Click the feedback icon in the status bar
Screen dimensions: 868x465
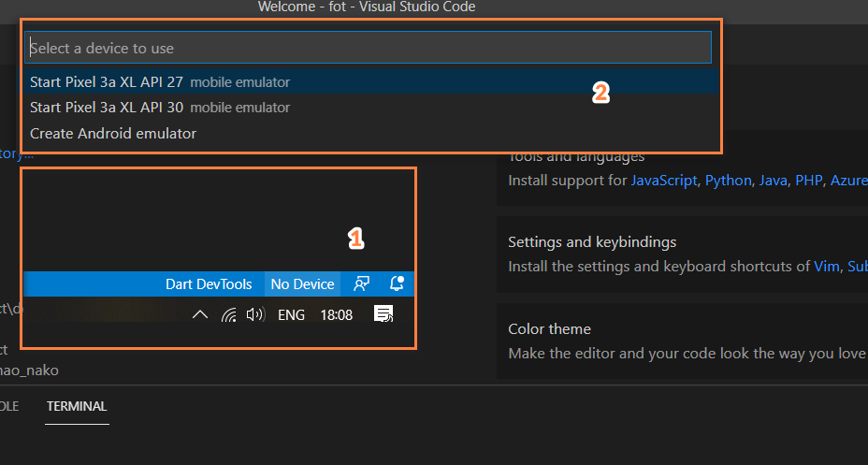[361, 284]
